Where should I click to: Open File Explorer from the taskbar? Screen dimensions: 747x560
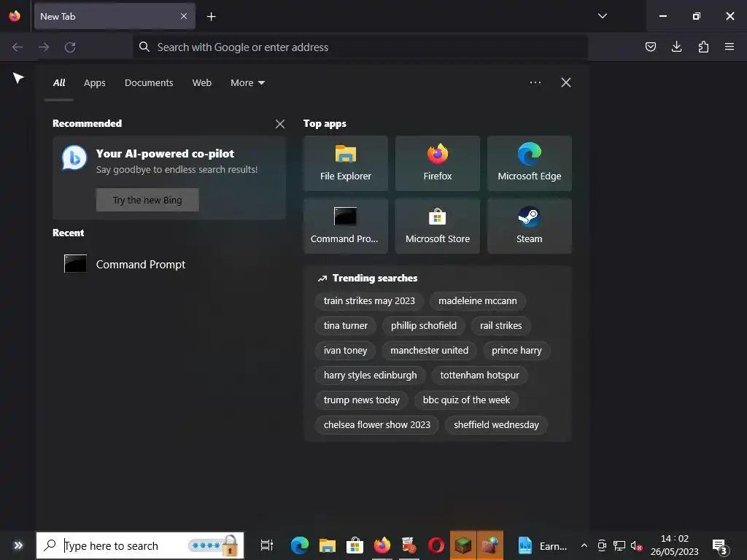328,545
